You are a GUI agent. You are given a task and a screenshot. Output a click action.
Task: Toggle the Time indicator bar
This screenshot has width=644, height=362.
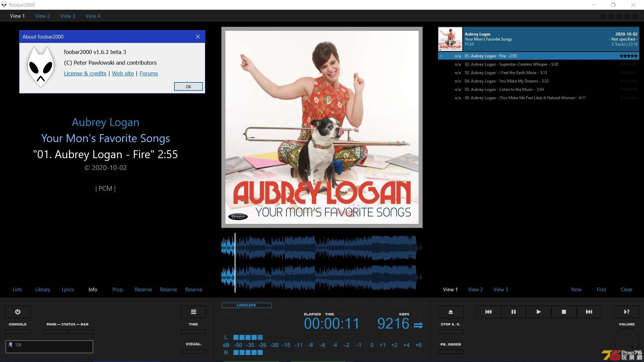click(194, 331)
